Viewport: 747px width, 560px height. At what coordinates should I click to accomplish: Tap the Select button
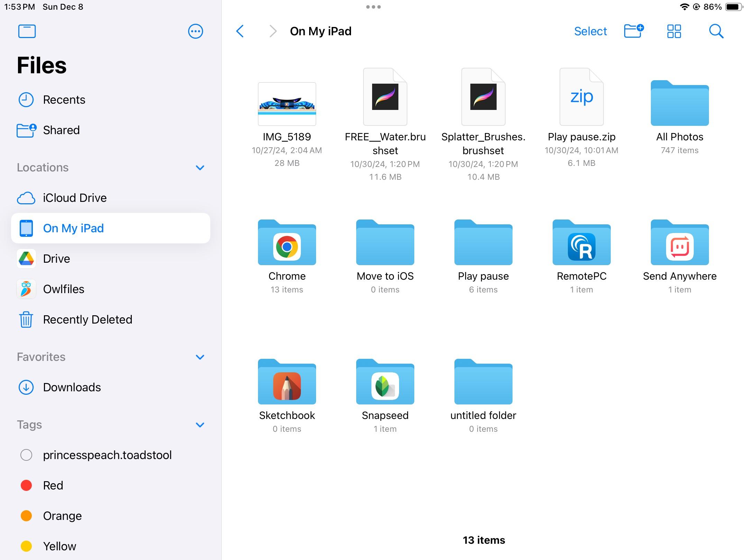590,31
